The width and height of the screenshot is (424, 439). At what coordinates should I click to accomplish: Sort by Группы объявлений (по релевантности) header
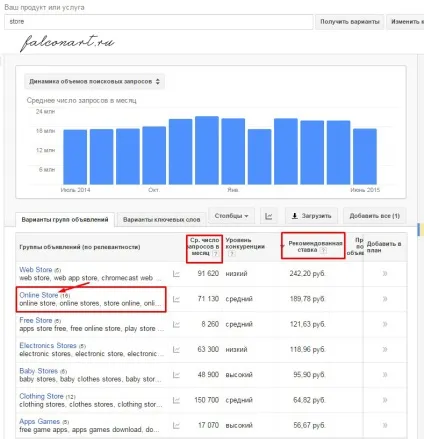80,247
